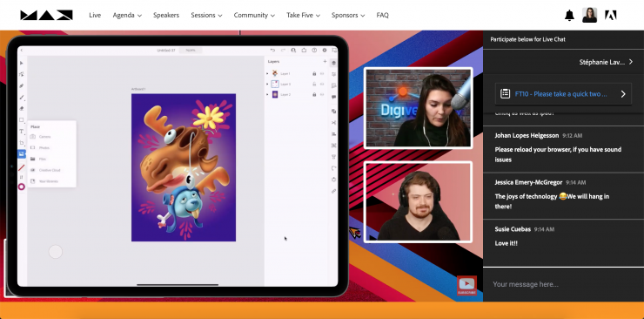Toggle lock on Layer 1

314,73
